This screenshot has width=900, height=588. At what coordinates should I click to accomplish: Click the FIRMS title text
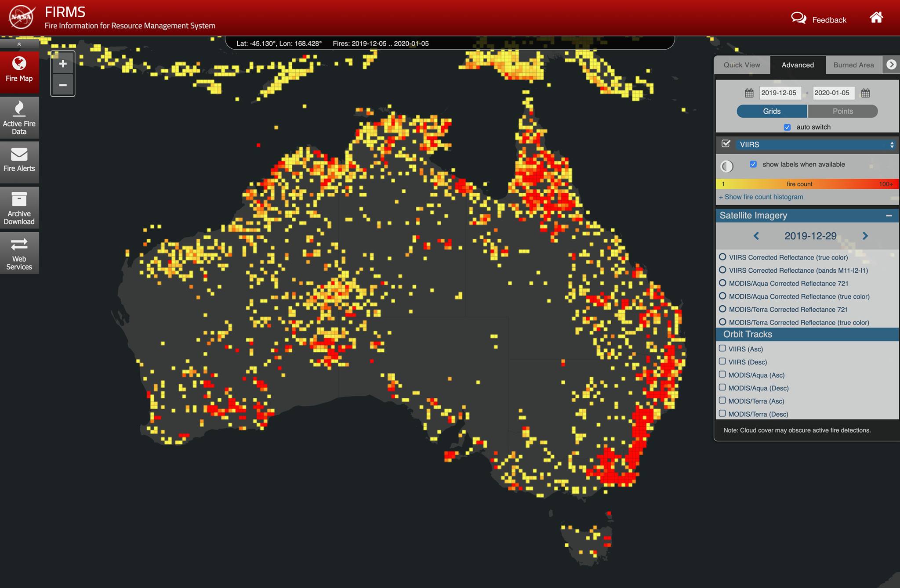tap(65, 12)
